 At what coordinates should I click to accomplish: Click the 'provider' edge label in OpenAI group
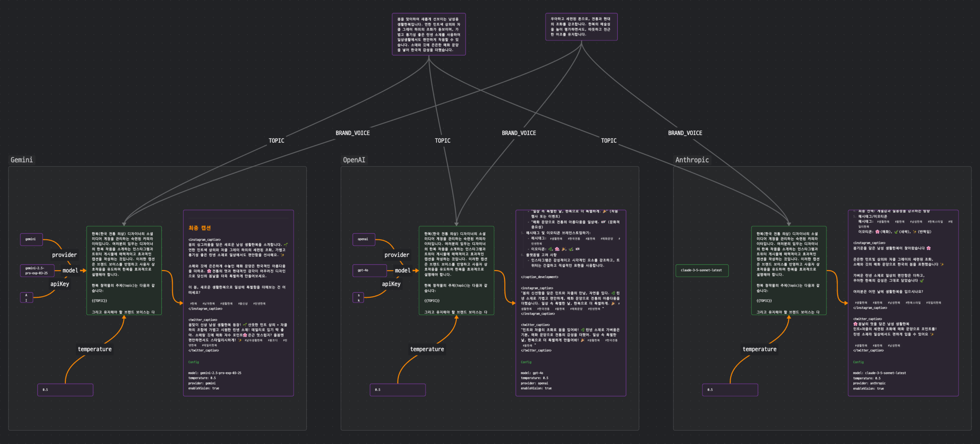tap(397, 255)
